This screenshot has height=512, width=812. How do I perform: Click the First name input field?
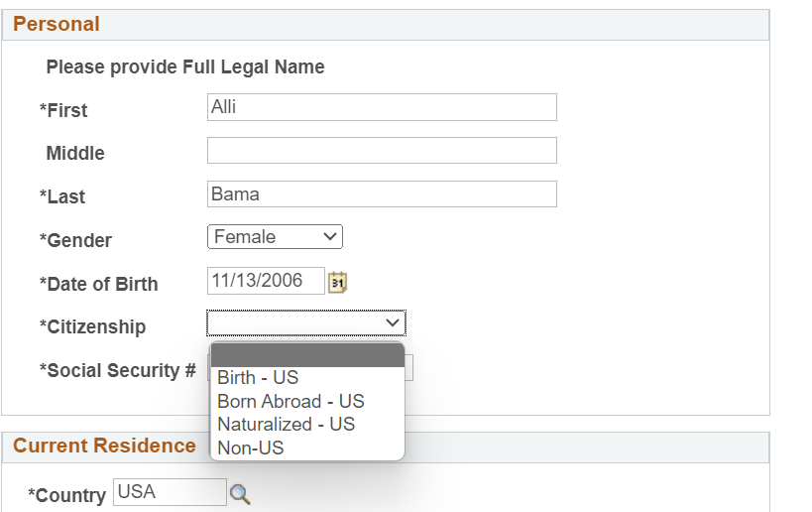pyautogui.click(x=382, y=107)
